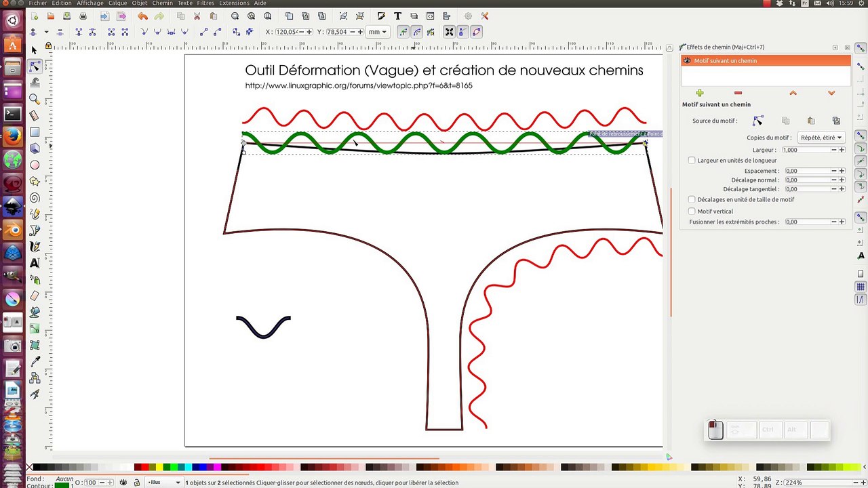Open the mm units dropdown
868x488 pixels.
[x=377, y=32]
